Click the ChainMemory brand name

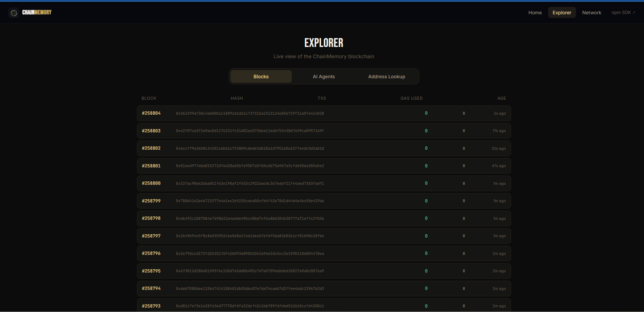[x=37, y=13]
